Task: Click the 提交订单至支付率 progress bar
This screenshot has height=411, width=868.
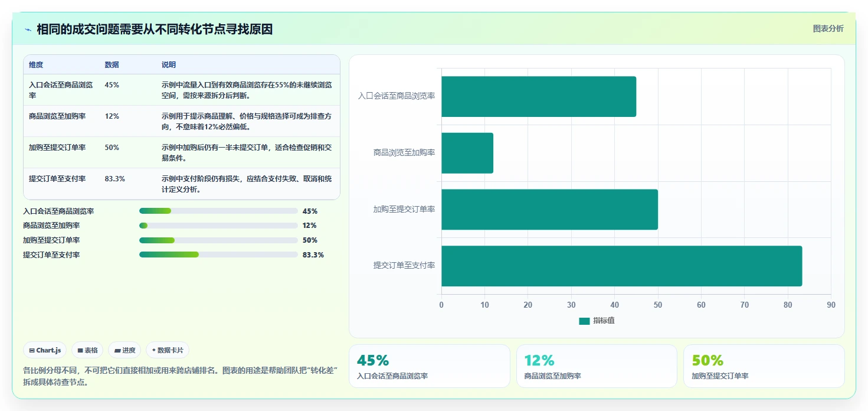Action: tap(218, 255)
